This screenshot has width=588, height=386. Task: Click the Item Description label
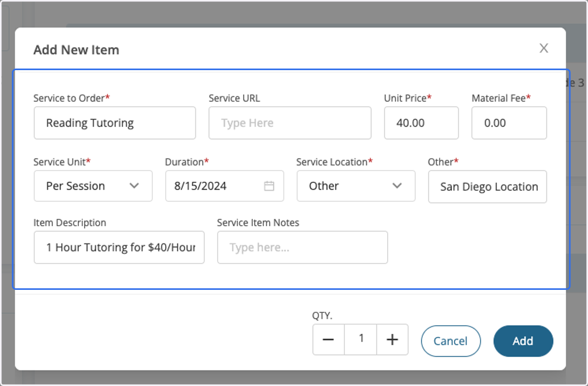70,223
